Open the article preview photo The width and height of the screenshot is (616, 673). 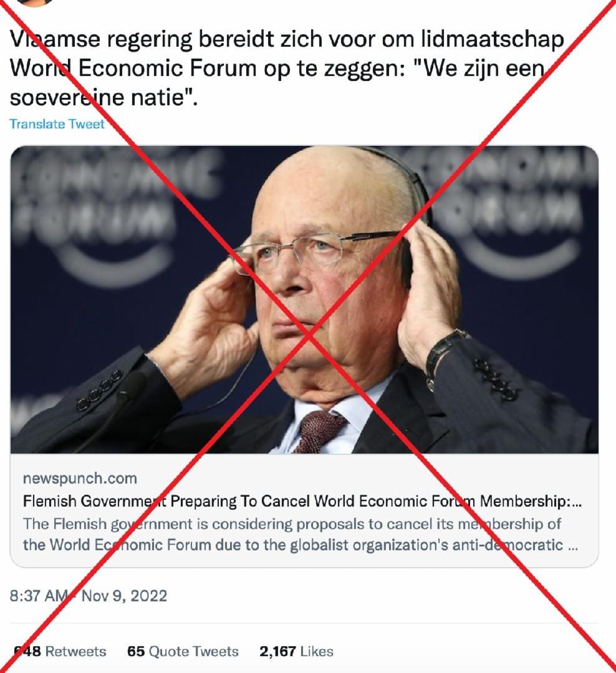[x=304, y=300]
